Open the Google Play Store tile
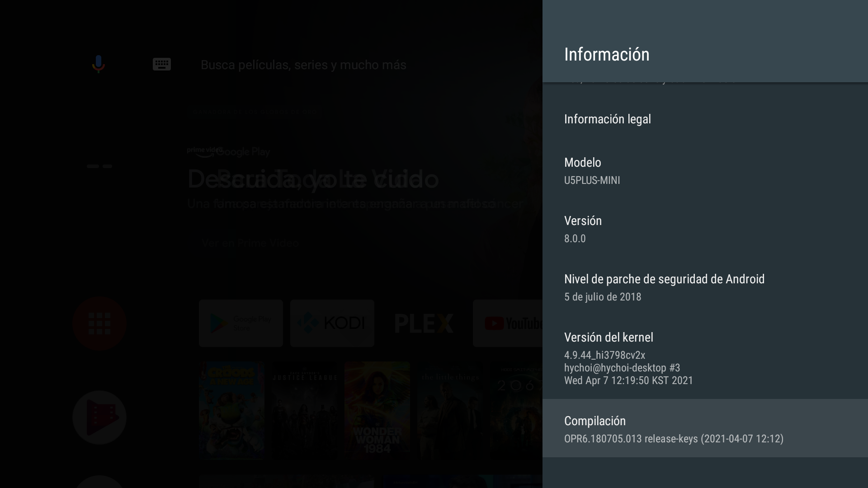This screenshot has width=868, height=488. [241, 323]
